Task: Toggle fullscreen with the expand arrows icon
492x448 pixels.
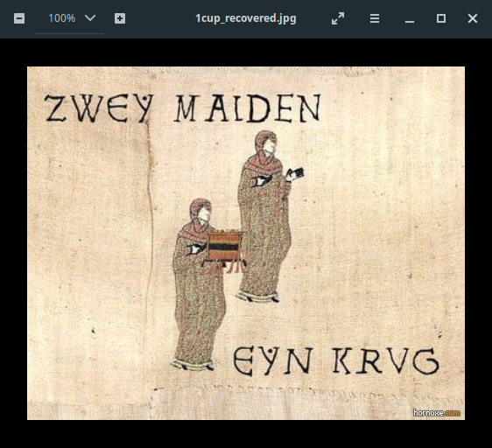Action: coord(338,18)
